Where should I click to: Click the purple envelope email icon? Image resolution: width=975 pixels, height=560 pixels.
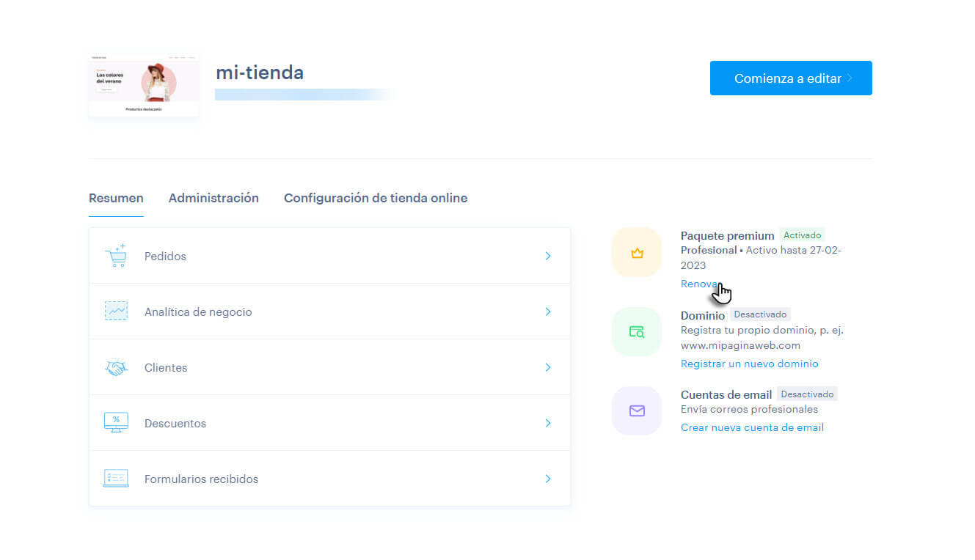point(637,411)
